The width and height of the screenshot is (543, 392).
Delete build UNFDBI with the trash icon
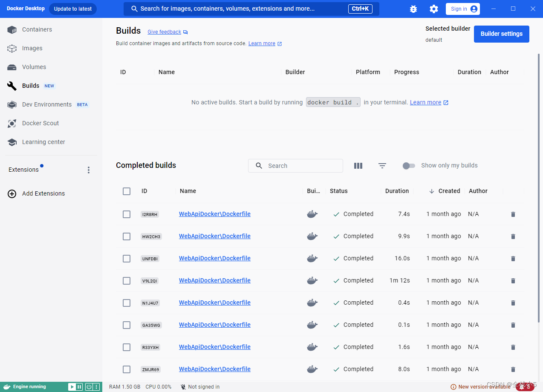pyautogui.click(x=513, y=259)
